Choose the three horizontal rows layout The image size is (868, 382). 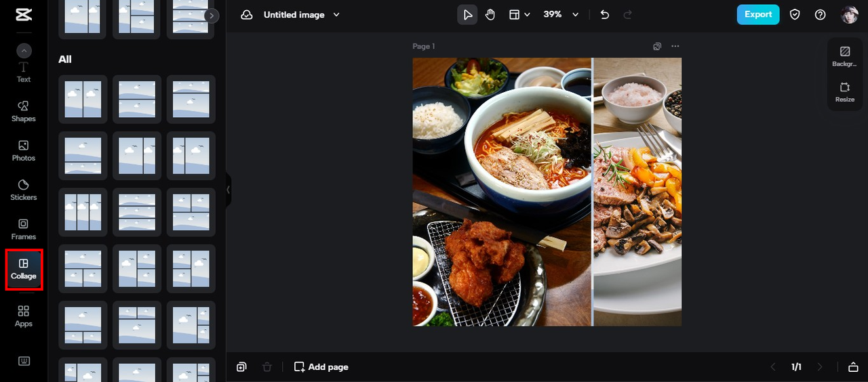pyautogui.click(x=137, y=212)
